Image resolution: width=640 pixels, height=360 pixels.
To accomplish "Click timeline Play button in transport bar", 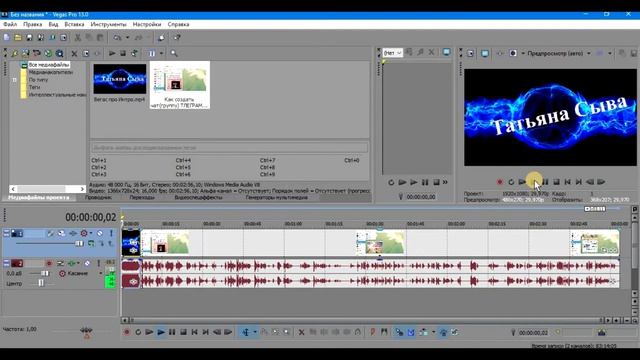I will point(161,332).
